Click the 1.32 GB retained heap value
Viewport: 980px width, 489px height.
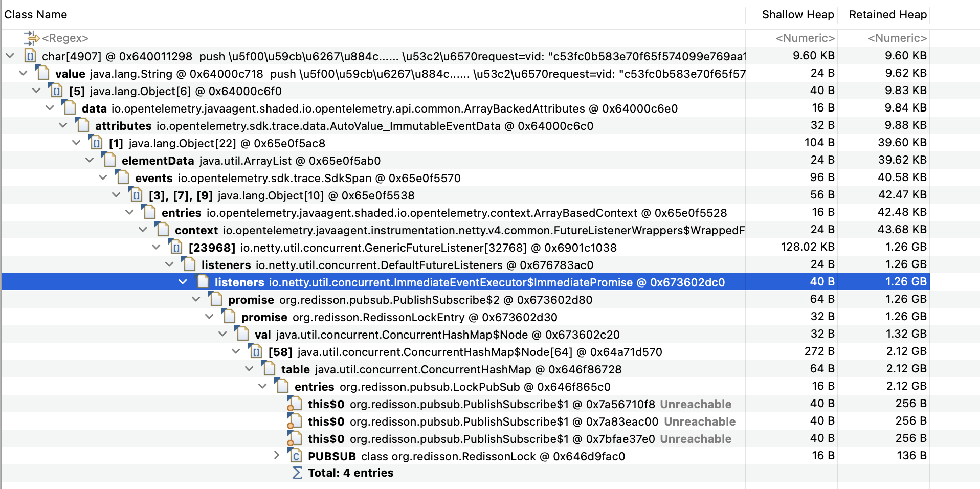click(906, 334)
